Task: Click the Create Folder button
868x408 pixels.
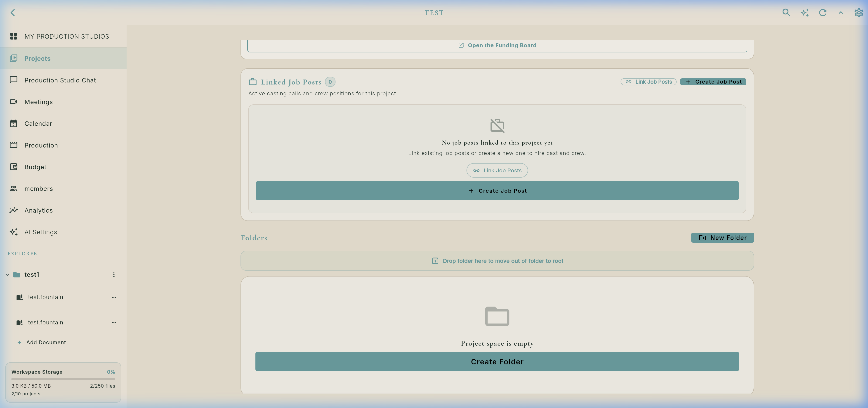Action: tap(497, 361)
